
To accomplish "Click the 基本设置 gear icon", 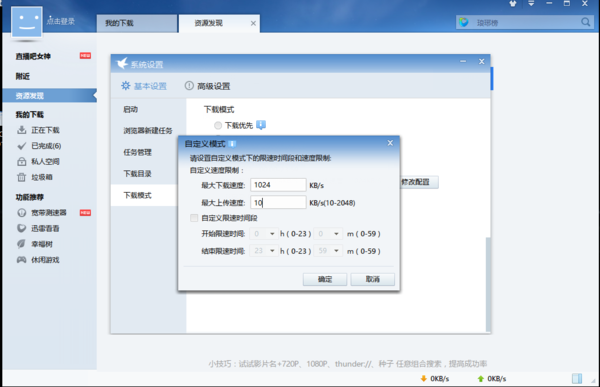I will pyautogui.click(x=126, y=86).
